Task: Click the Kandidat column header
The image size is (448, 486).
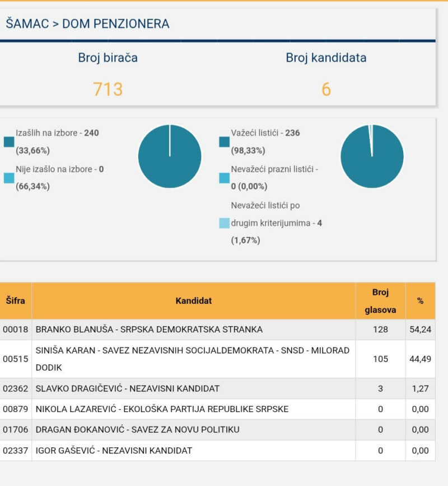Action: point(193,300)
